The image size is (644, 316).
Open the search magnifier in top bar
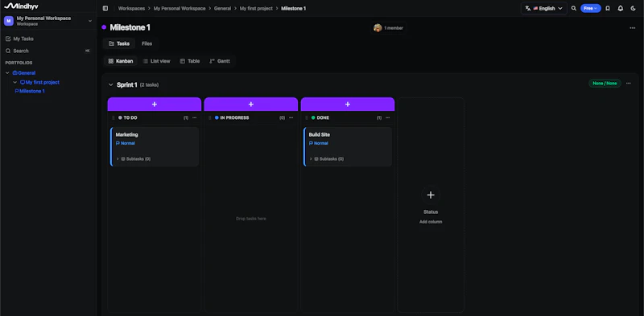574,8
